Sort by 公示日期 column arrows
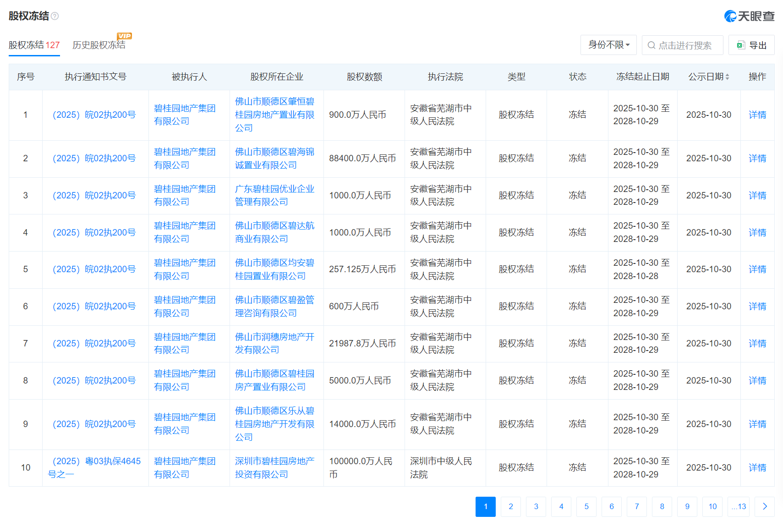This screenshot has height=532, width=783. pyautogui.click(x=727, y=77)
